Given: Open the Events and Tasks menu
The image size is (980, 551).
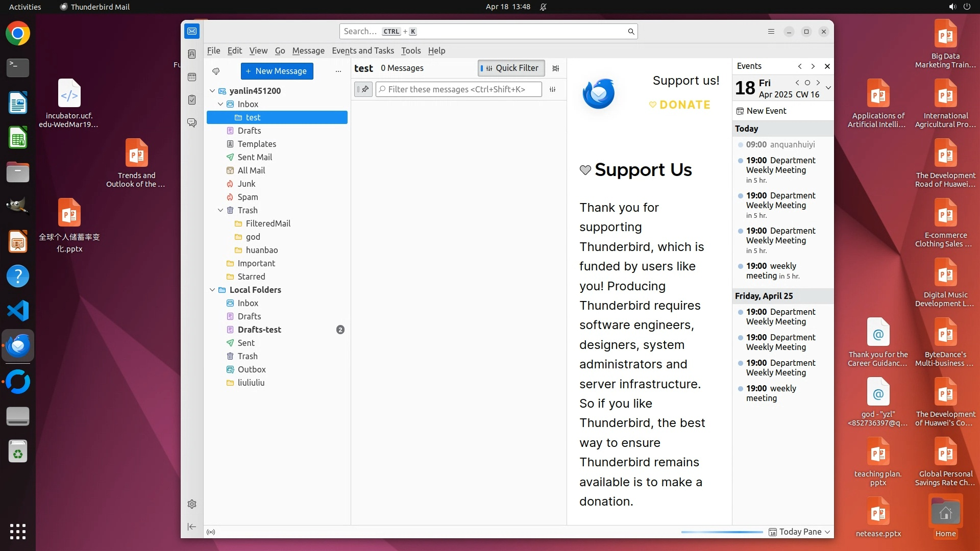Looking at the screenshot, I should [362, 51].
